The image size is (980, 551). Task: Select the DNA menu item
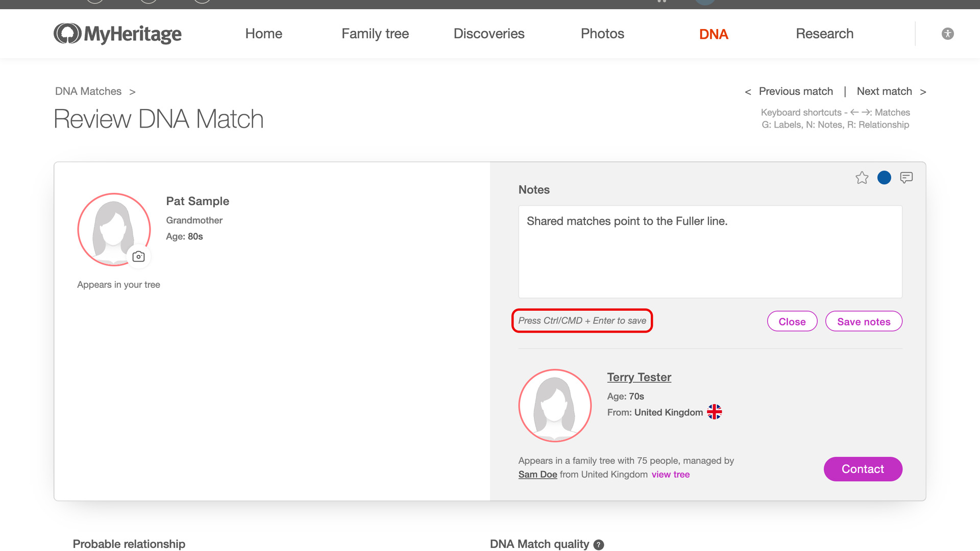[714, 34]
